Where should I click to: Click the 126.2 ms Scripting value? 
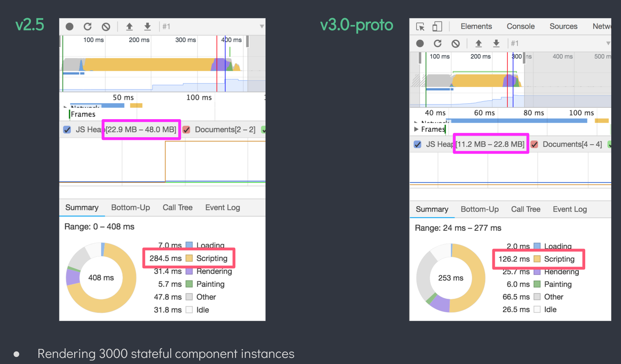tap(514, 259)
